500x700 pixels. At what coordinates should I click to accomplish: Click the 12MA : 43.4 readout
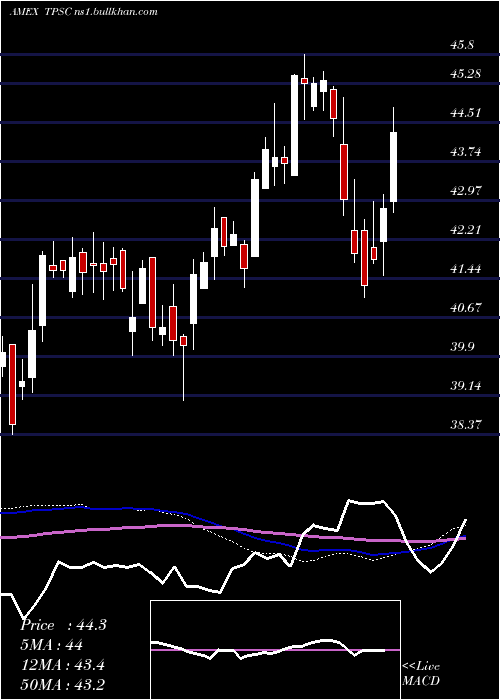tap(62, 665)
